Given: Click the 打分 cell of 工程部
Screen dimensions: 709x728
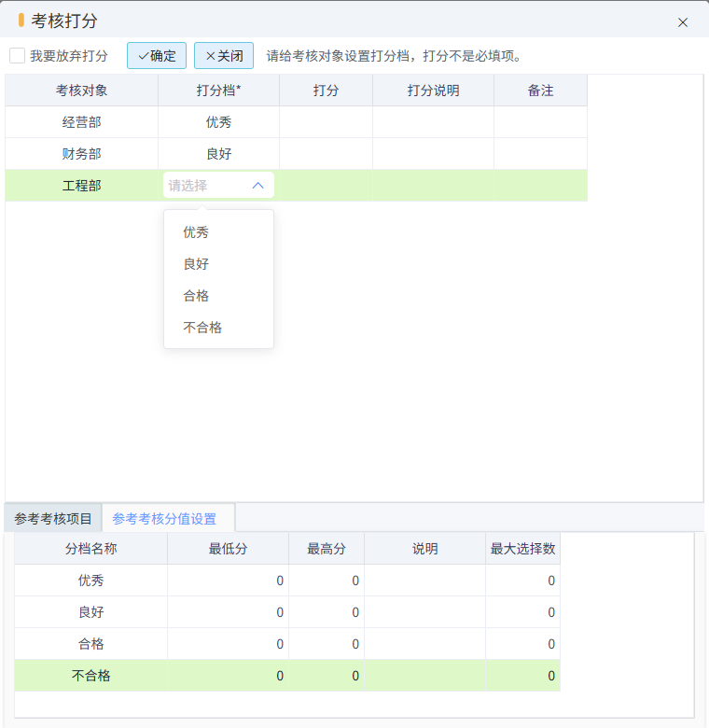Looking at the screenshot, I should [326, 186].
